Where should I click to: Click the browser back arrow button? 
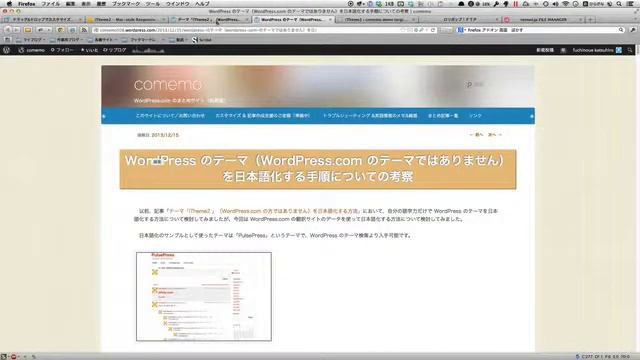tap(8, 30)
